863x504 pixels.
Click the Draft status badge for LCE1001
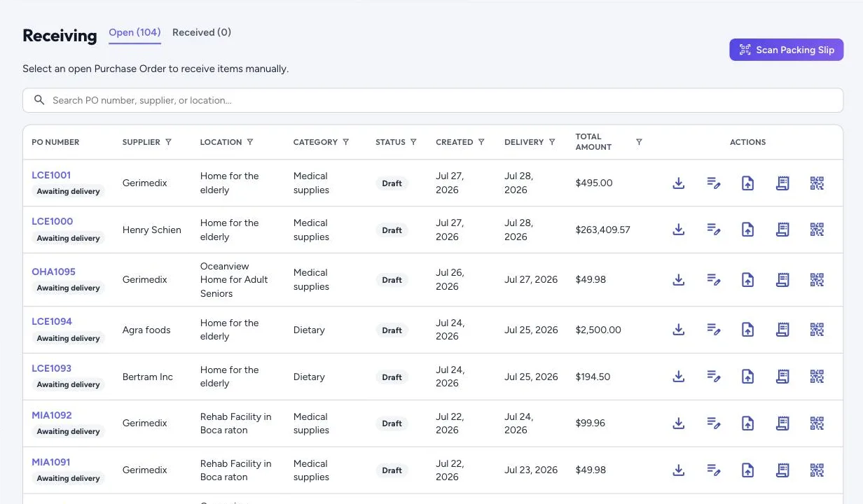pyautogui.click(x=392, y=183)
